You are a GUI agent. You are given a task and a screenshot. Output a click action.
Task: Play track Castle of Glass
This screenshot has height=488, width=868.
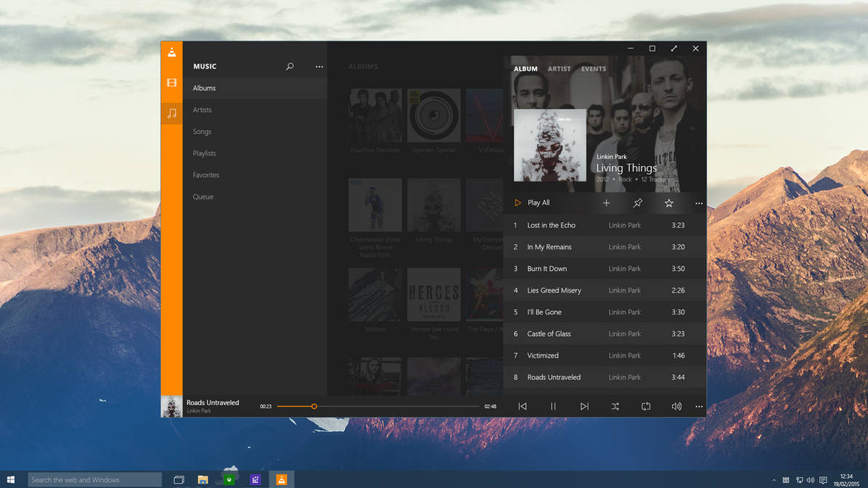pyautogui.click(x=605, y=334)
